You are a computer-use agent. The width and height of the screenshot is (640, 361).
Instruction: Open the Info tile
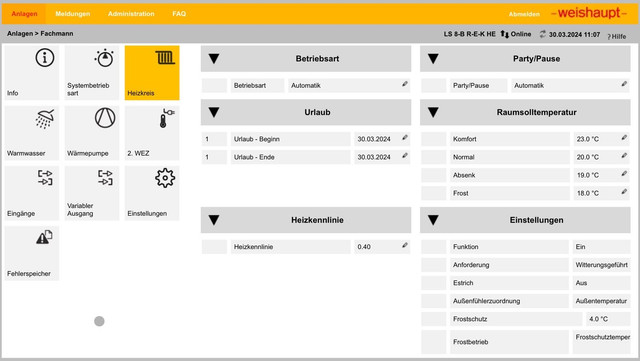coord(32,73)
